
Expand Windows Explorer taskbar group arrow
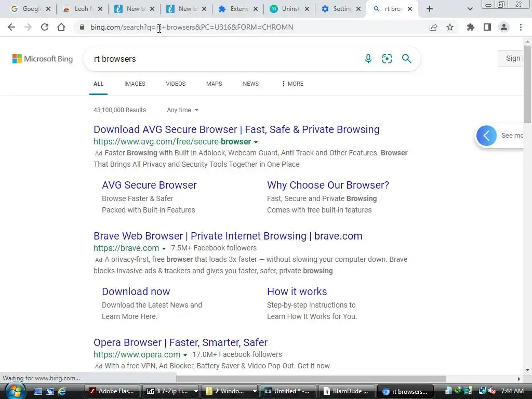pyautogui.click(x=255, y=391)
